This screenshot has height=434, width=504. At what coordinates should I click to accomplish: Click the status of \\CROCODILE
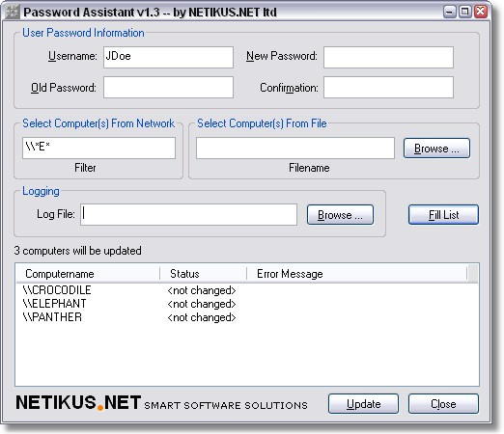pyautogui.click(x=202, y=290)
